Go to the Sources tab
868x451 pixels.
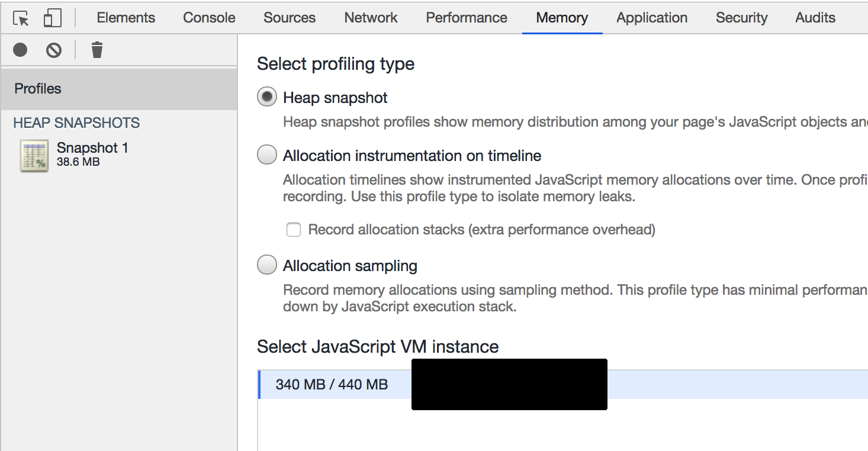pyautogui.click(x=290, y=18)
